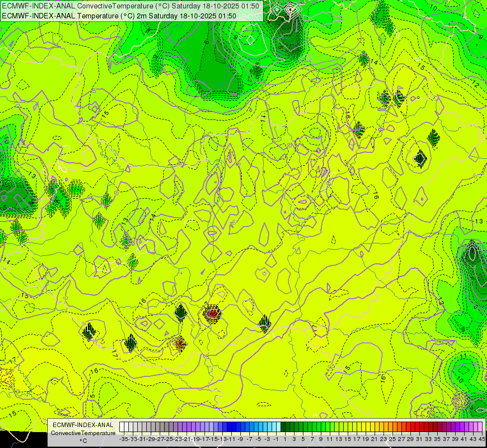
Task: Click the '-19' legend value
Action: 195,439
